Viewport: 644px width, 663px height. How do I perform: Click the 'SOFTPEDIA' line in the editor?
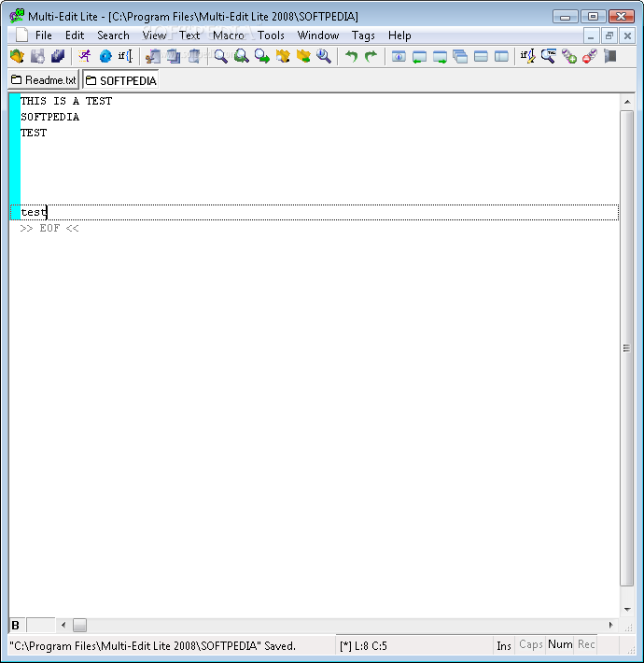point(49,117)
